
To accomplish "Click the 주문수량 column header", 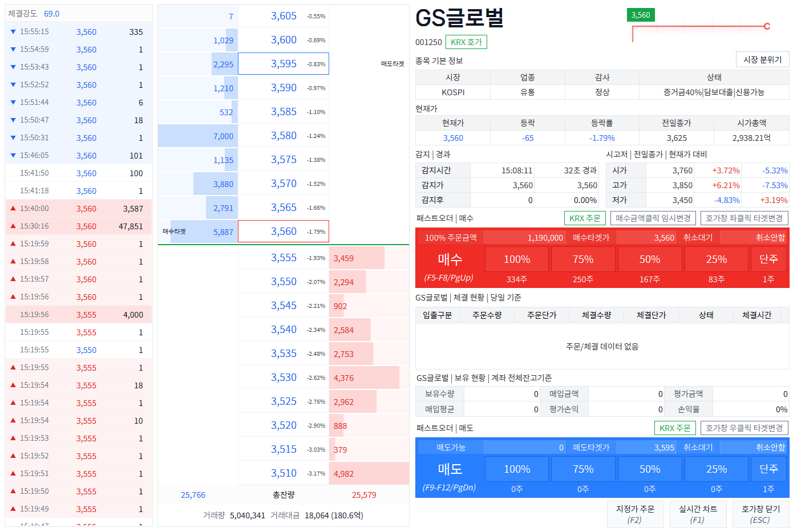I will (x=487, y=315).
